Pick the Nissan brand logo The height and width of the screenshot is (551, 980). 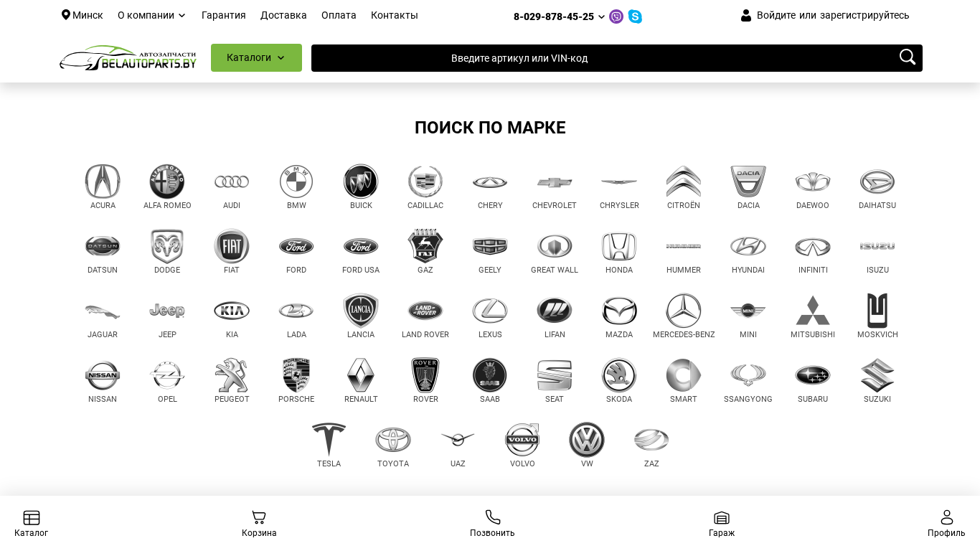[103, 375]
